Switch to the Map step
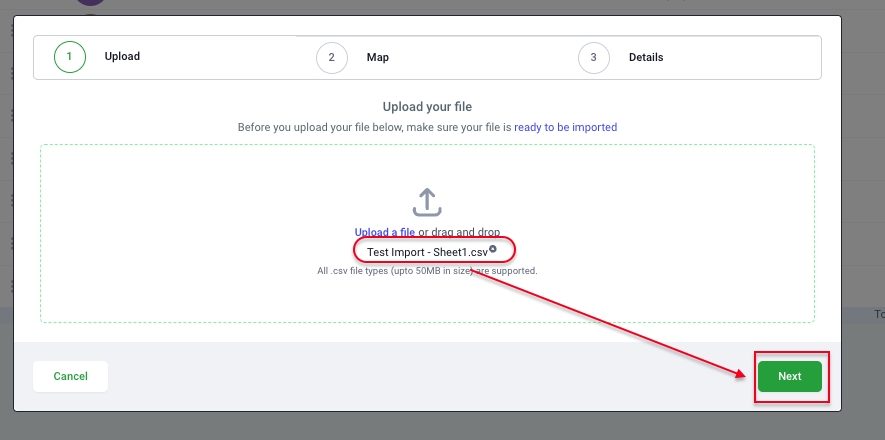 pos(377,57)
